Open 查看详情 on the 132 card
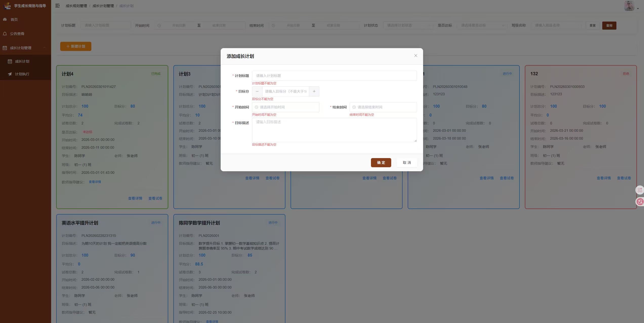644x323 pixels. point(604,178)
